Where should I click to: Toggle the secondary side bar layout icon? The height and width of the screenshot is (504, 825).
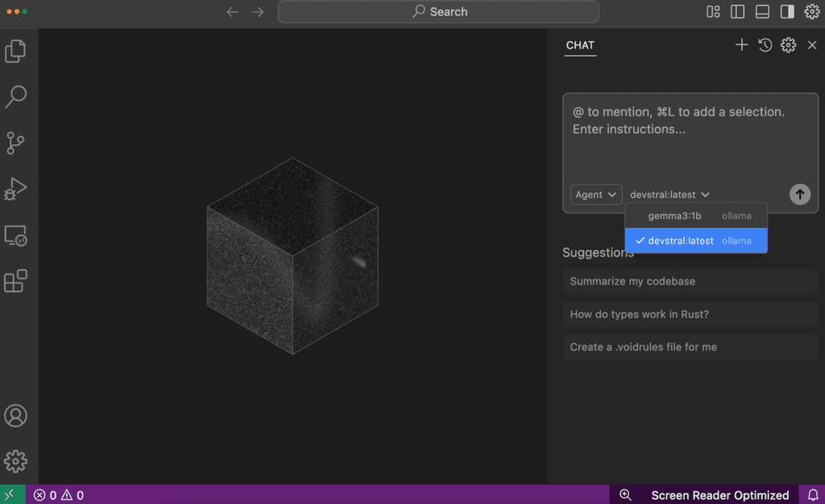787,11
